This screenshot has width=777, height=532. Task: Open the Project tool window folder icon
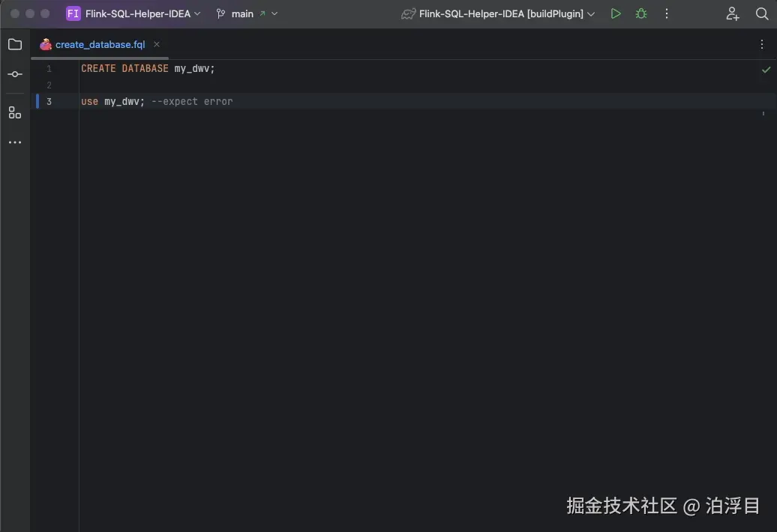click(14, 43)
